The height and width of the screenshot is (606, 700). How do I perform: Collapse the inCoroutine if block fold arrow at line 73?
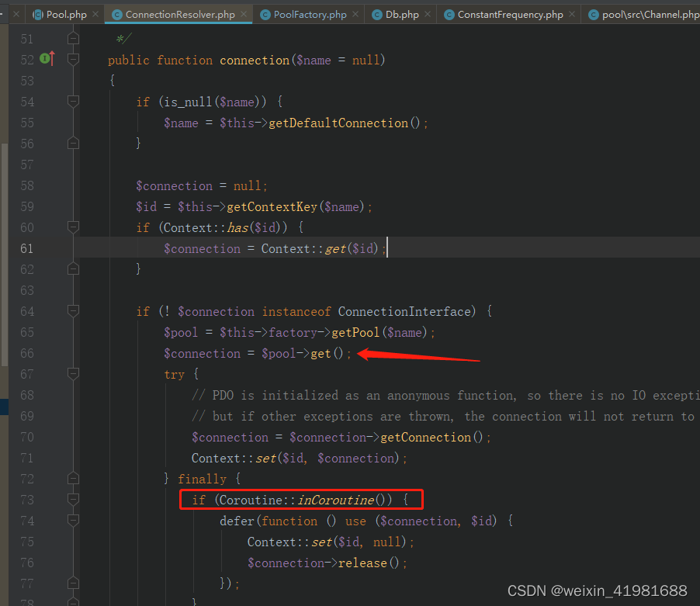coord(72,499)
